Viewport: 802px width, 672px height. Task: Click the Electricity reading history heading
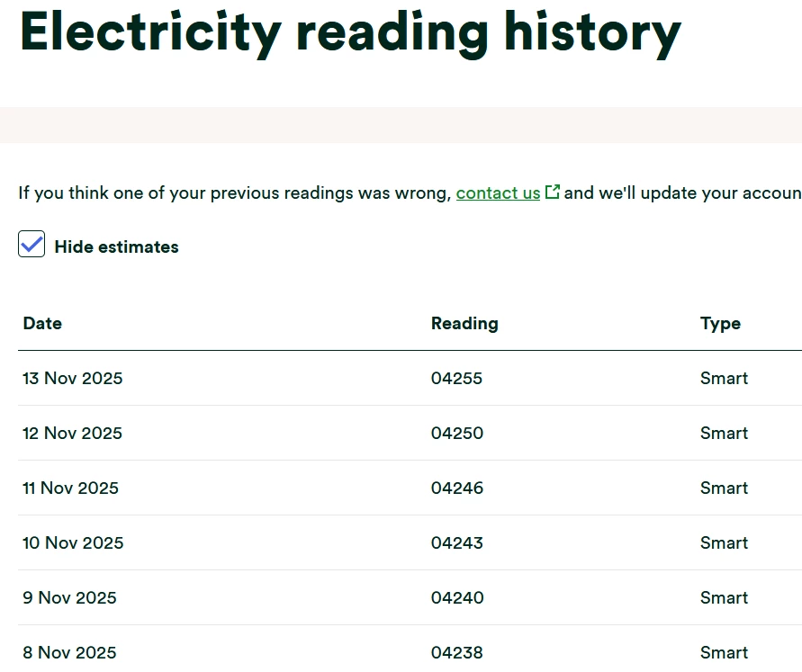tap(350, 32)
